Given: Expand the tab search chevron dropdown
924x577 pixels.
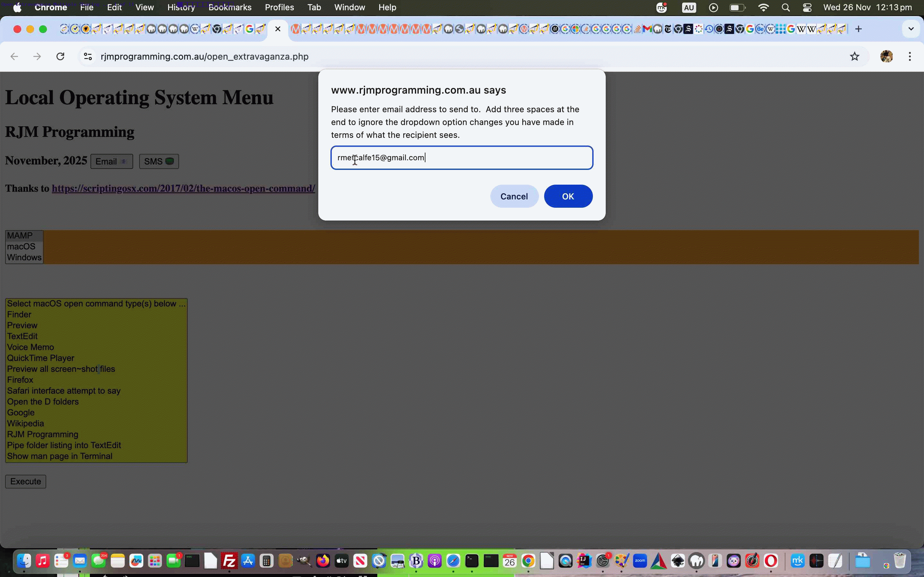Looking at the screenshot, I should 911,29.
